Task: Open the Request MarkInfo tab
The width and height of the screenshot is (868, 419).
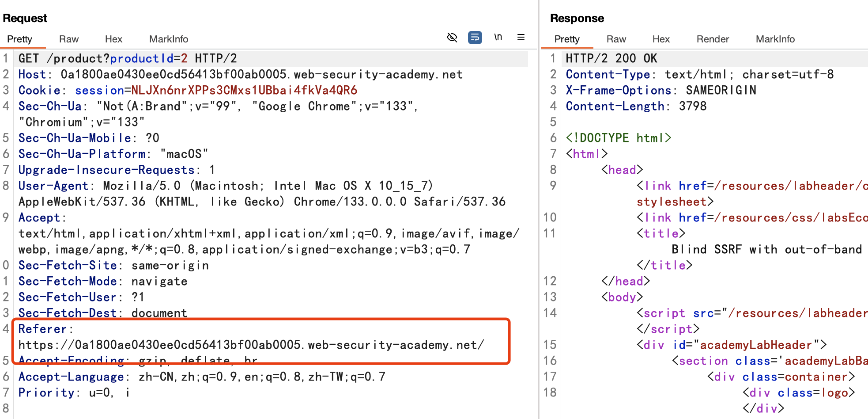Action: pos(169,39)
